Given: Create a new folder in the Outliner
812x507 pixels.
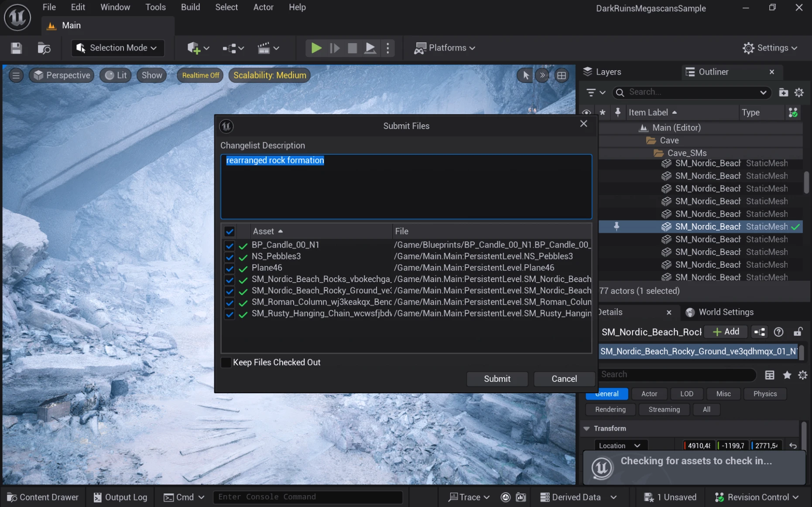Looking at the screenshot, I should point(784,92).
